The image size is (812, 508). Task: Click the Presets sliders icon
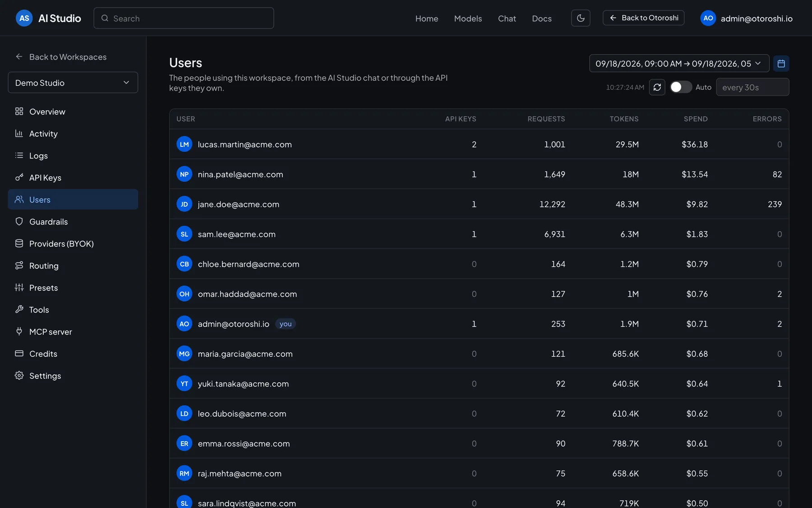coord(19,288)
